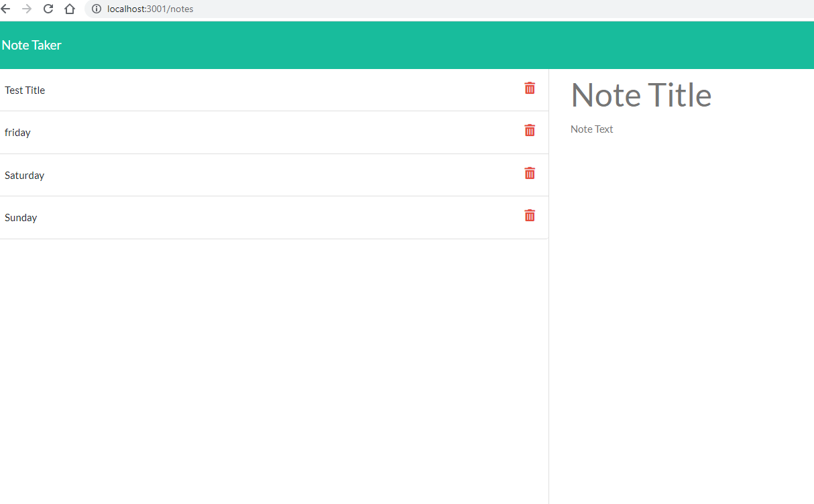Delete the friday note
Screen dimensions: 814x504
tap(530, 130)
